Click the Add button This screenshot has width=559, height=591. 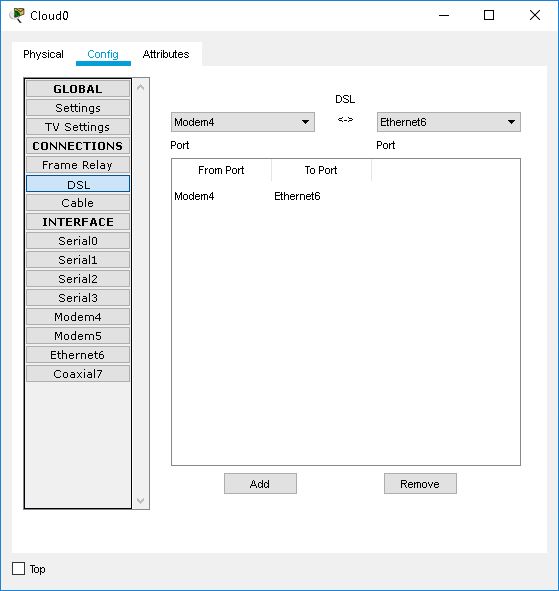coord(260,484)
